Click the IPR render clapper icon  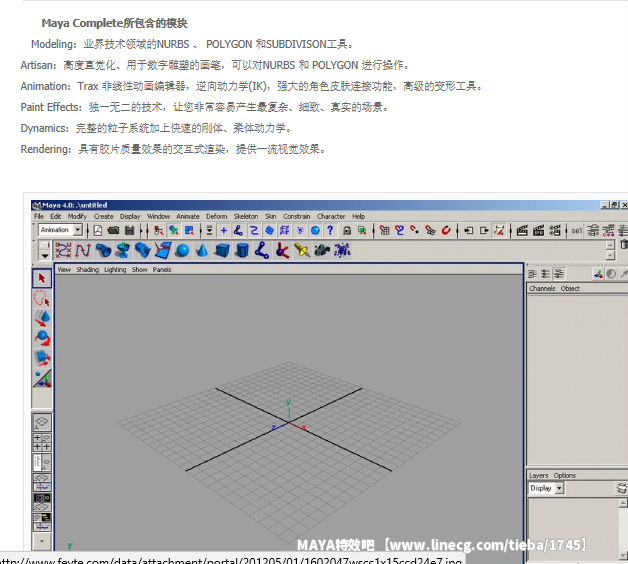pyautogui.click(x=539, y=230)
